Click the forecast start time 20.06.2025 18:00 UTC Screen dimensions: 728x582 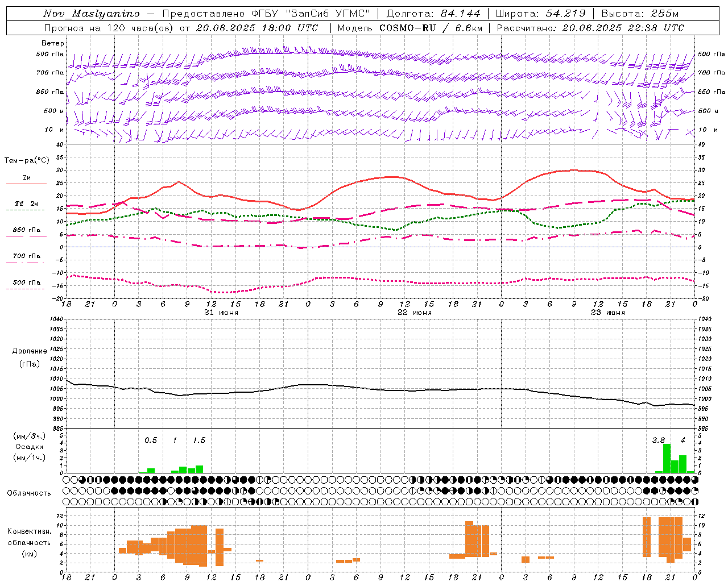pos(257,28)
